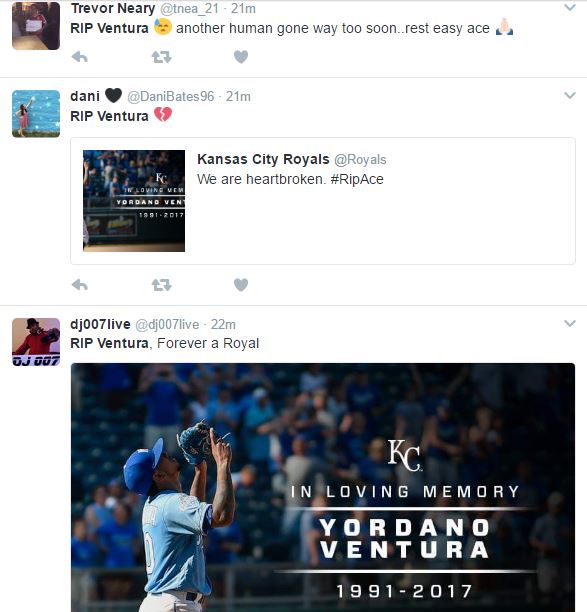587x612 pixels.
Task: Retweet Trevor Neary's RIP Ventura tweet
Action: 161,57
